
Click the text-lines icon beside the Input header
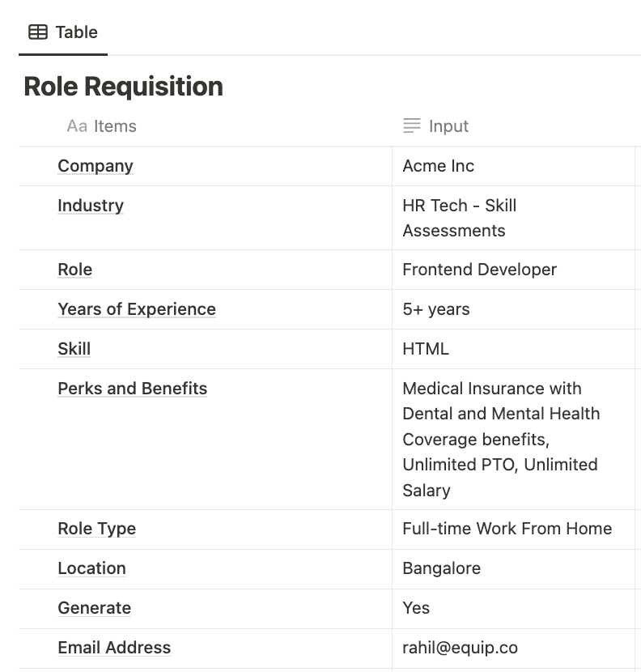(412, 126)
